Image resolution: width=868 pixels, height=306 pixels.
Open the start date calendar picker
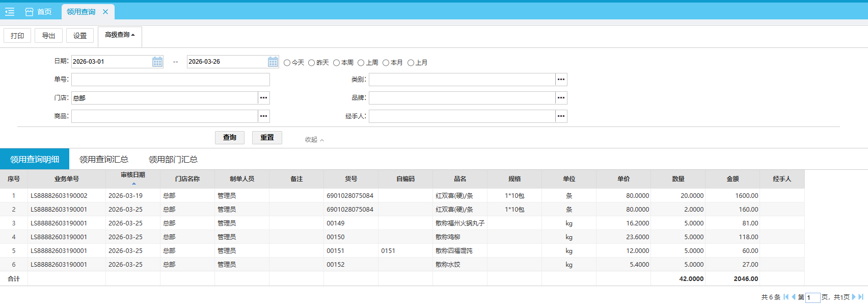coord(157,62)
